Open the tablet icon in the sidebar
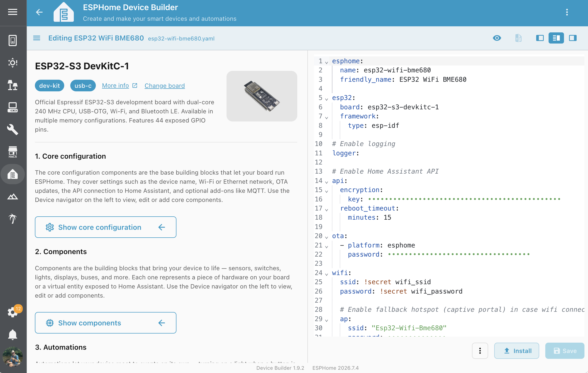The height and width of the screenshot is (373, 588). tap(13, 40)
